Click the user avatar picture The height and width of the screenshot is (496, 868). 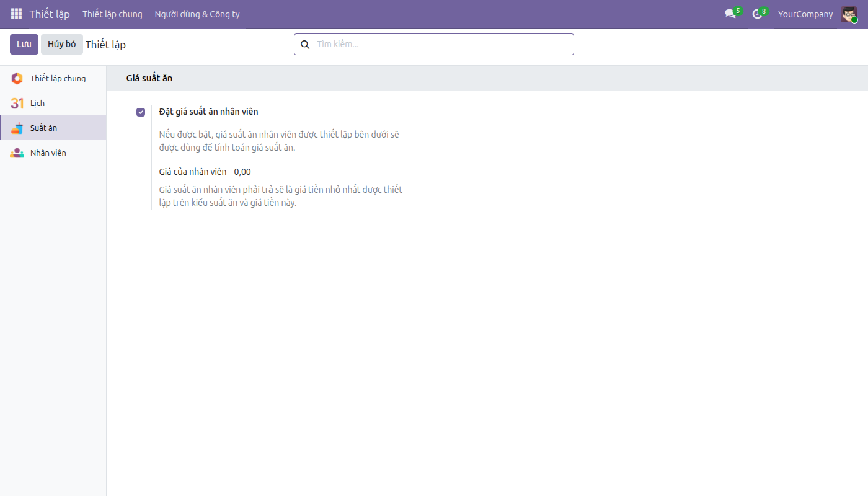tap(849, 14)
